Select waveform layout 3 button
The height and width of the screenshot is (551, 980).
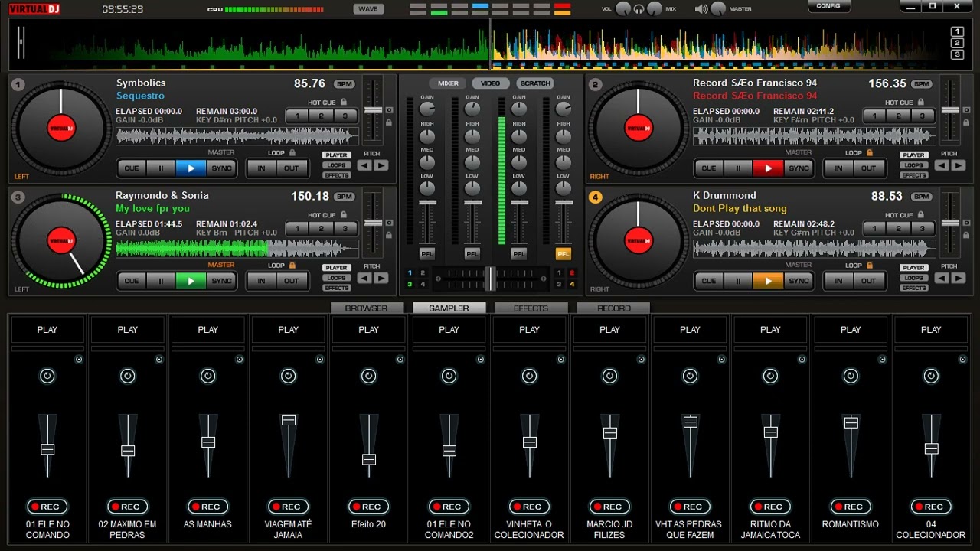tap(957, 54)
